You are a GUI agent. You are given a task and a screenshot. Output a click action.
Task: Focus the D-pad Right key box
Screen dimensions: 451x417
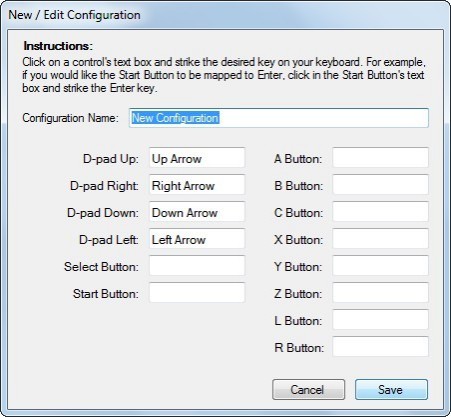point(197,185)
